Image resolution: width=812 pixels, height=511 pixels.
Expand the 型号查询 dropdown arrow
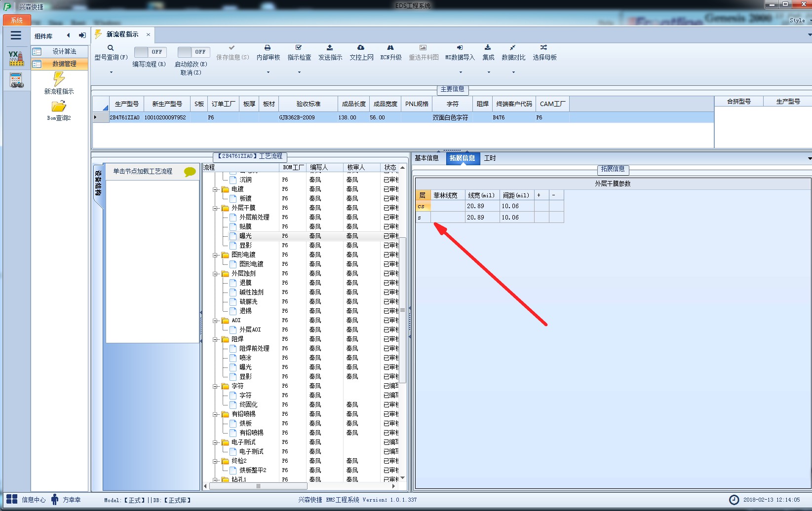coord(111,73)
